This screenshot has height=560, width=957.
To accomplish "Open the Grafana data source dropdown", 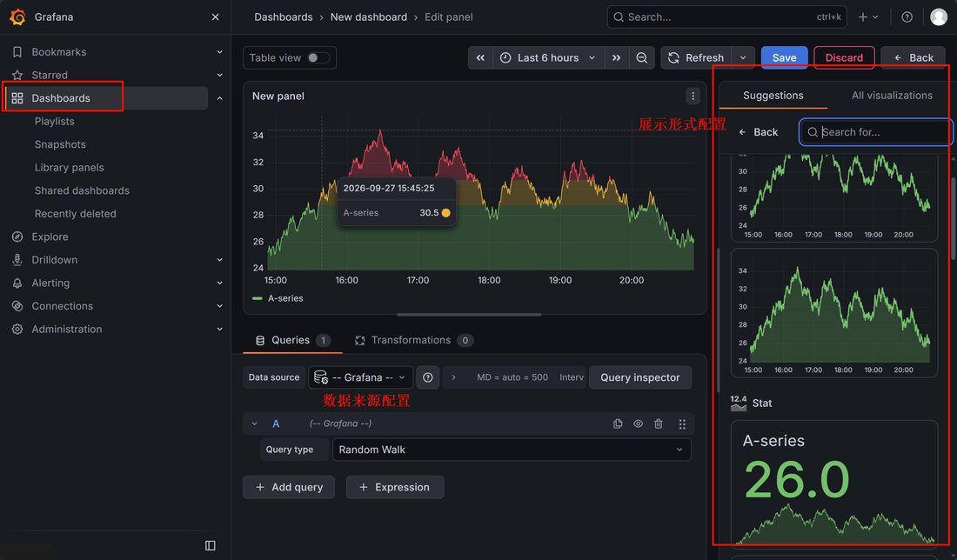I will click(x=361, y=377).
